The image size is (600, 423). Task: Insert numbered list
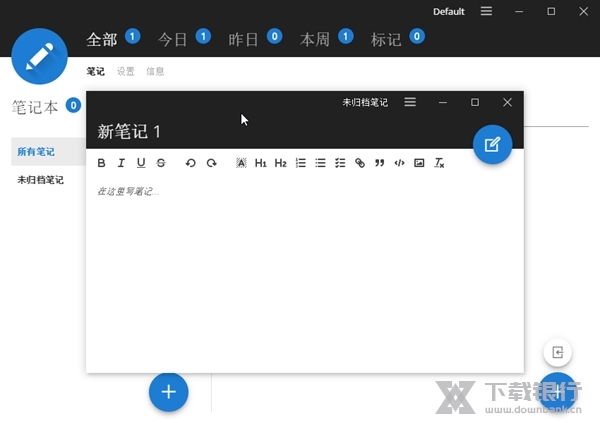301,163
